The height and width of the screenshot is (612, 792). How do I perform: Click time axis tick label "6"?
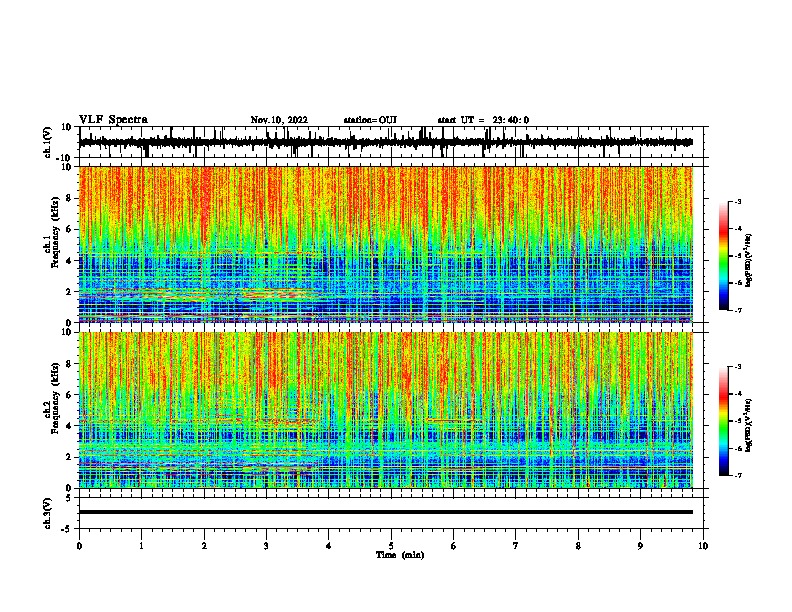pos(454,546)
